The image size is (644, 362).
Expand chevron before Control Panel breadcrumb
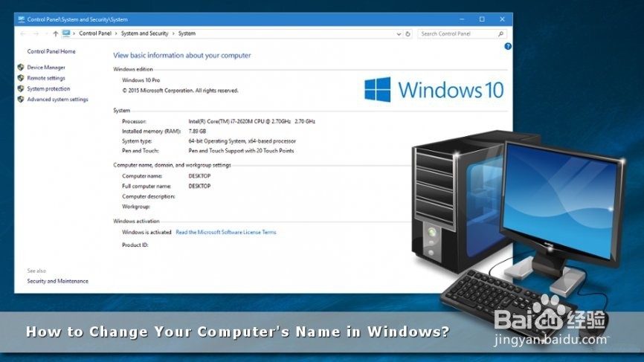[x=74, y=33]
